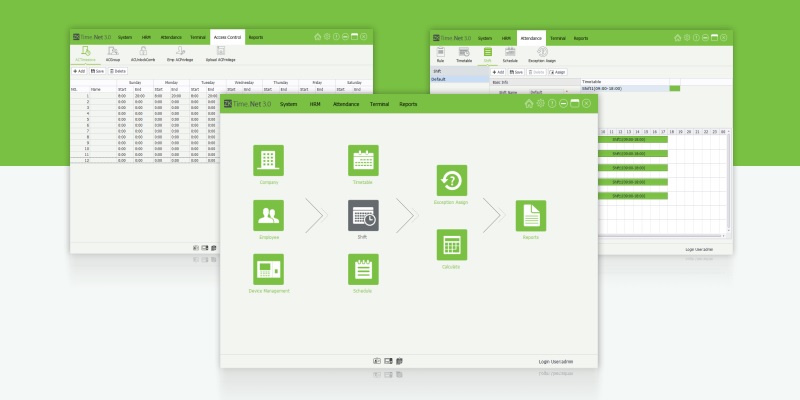Click Name column header in Access Control table
Viewport: 800px width, 400px height.
tap(103, 89)
